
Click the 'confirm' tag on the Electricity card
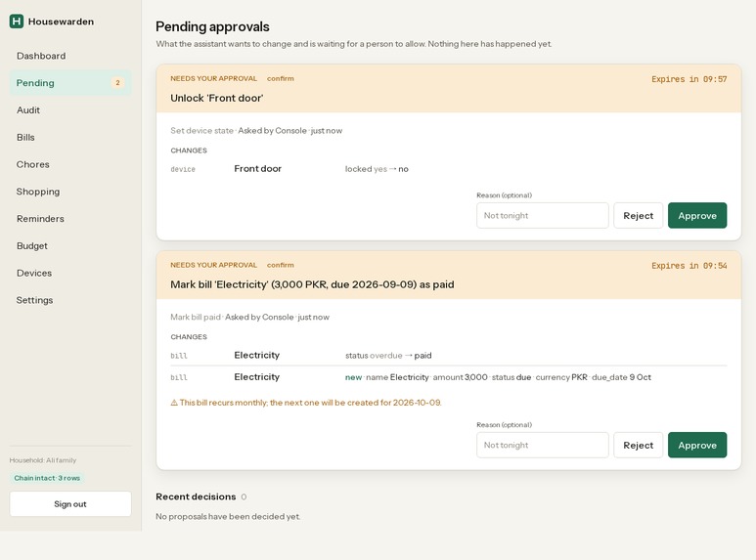pos(280,265)
